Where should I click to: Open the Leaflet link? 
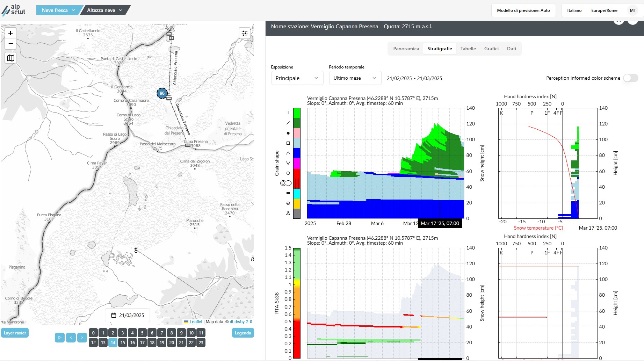click(x=196, y=322)
